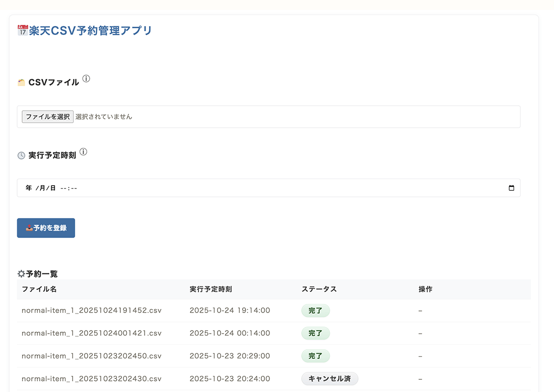Click the 完了 badge on the 20:29 row
Viewport: 554px width, 392px height.
[316, 356]
